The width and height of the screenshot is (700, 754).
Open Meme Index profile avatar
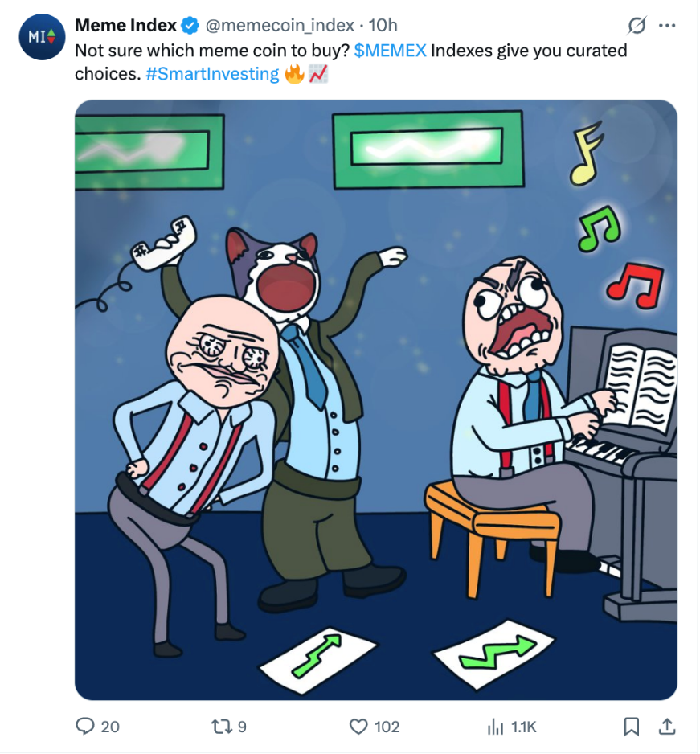(42, 36)
